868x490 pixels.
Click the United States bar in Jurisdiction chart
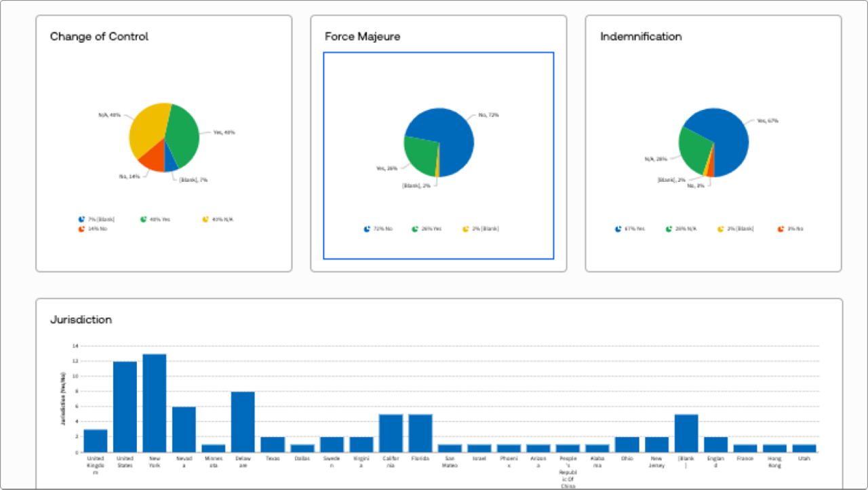[125, 407]
